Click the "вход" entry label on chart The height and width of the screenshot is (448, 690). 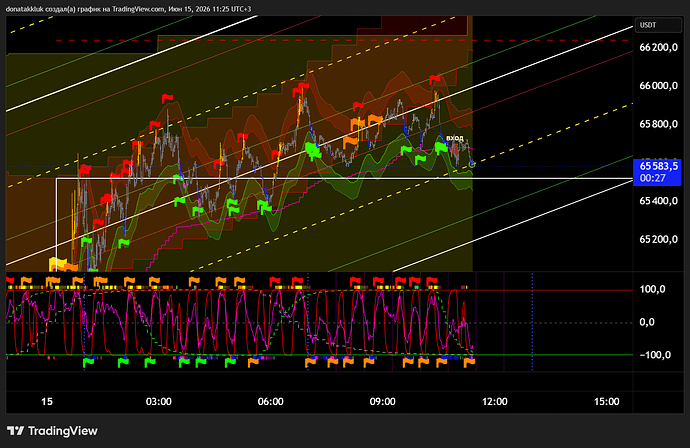pos(455,138)
